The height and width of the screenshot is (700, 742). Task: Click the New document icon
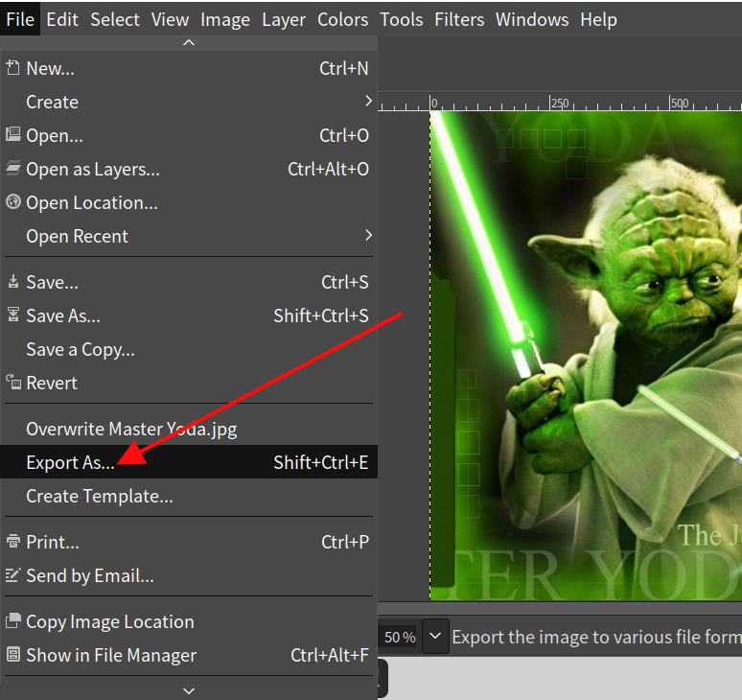[12, 68]
